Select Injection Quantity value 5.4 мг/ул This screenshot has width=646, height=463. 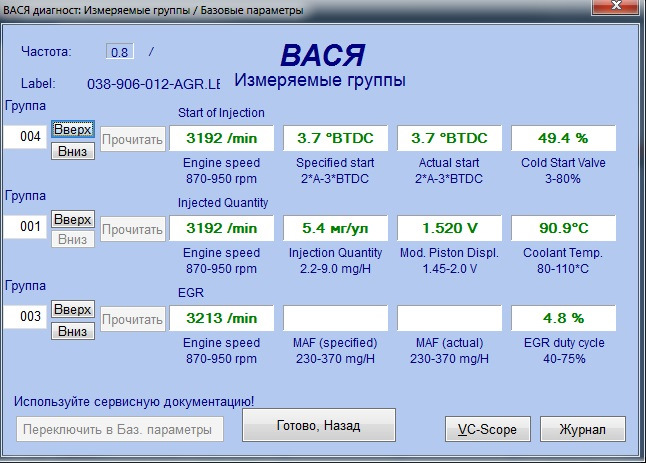click(335, 228)
